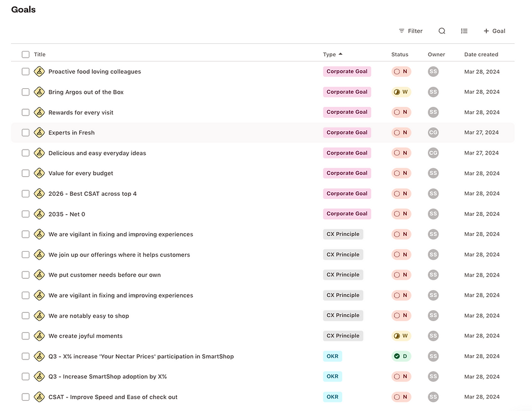Tick checkbox for We are notably easy to shop
532x411 pixels.
point(26,316)
